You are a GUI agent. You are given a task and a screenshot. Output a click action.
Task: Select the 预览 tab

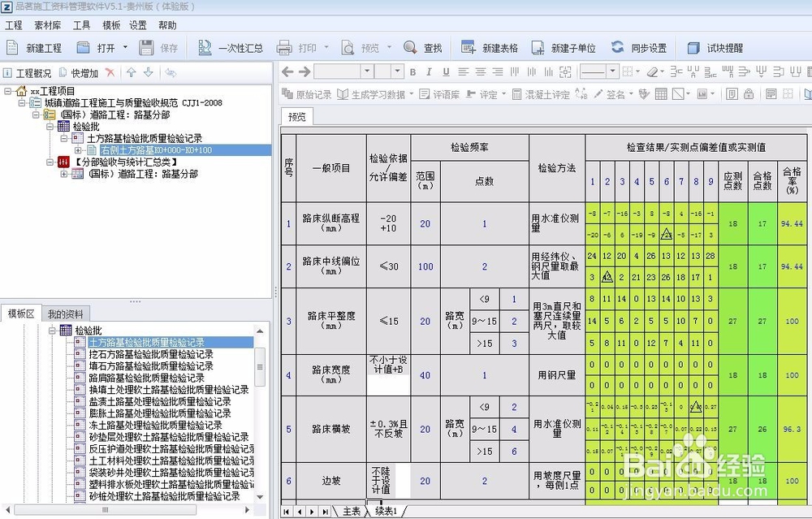point(296,116)
